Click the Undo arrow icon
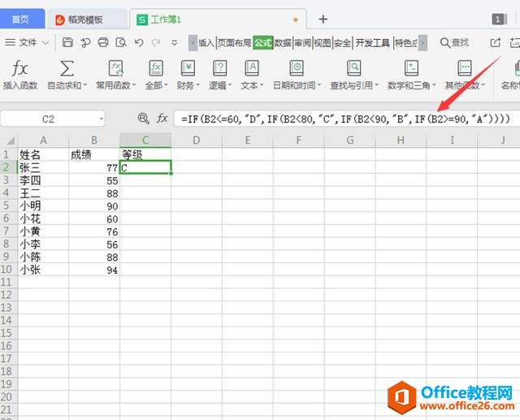This screenshot has width=520, height=420. (x=139, y=42)
